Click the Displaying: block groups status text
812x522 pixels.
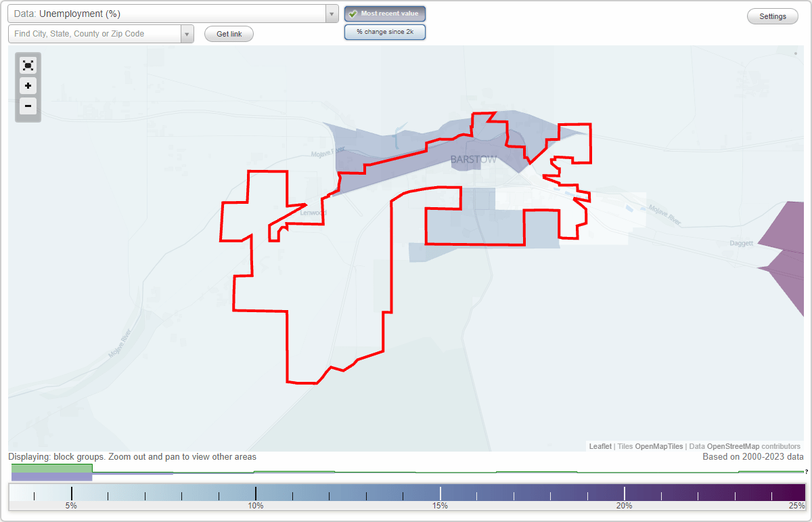[132, 457]
